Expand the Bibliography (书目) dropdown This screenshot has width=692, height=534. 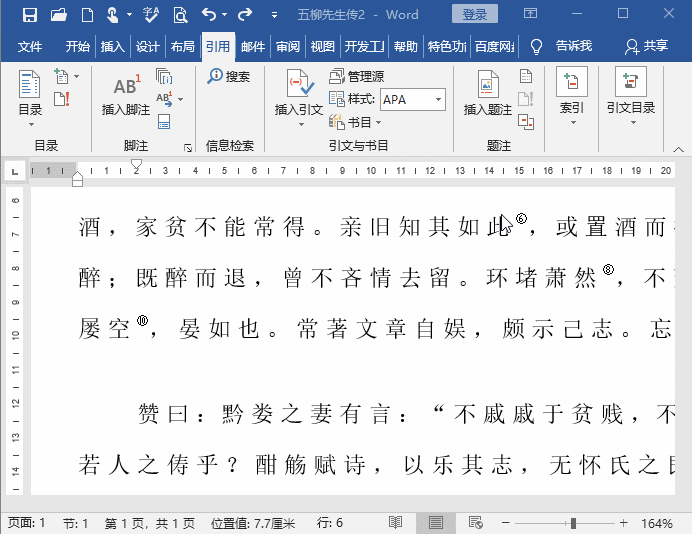coord(358,122)
